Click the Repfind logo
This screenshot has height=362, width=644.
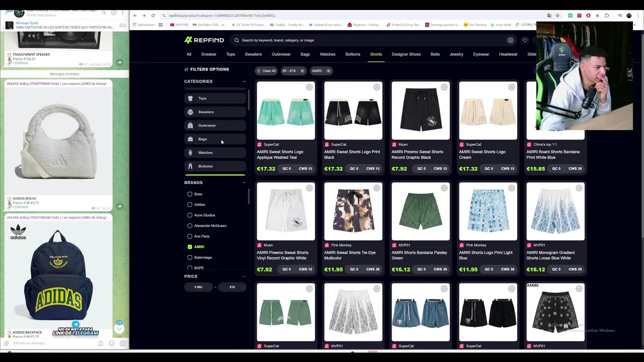point(204,40)
